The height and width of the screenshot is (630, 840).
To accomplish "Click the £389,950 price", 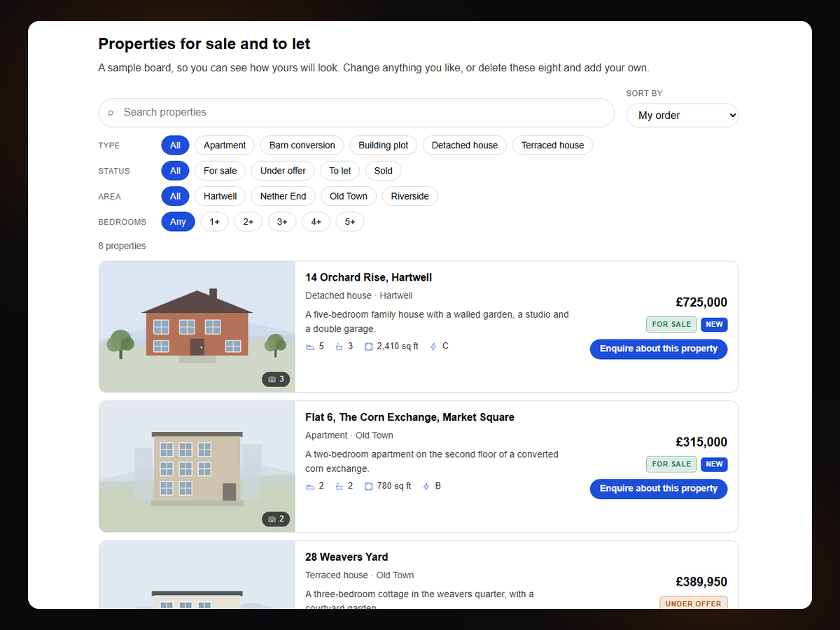I will click(701, 582).
